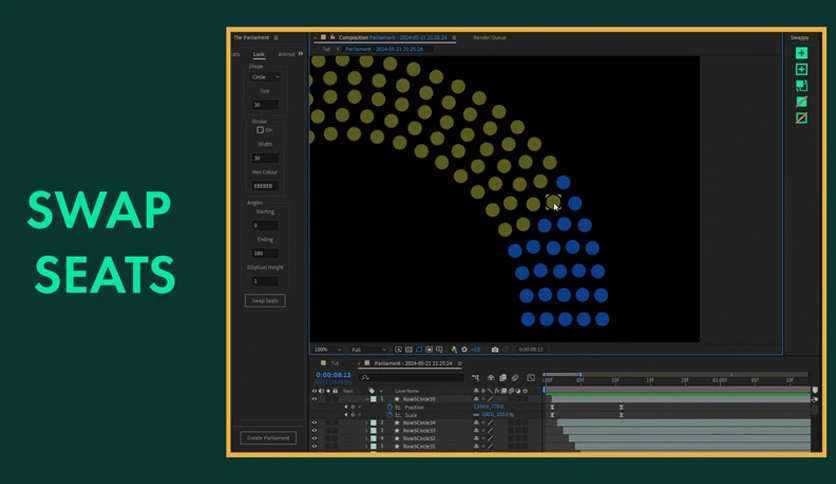The height and width of the screenshot is (484, 836).
Task: Open the 100% magnification dropdown
Action: (328, 350)
